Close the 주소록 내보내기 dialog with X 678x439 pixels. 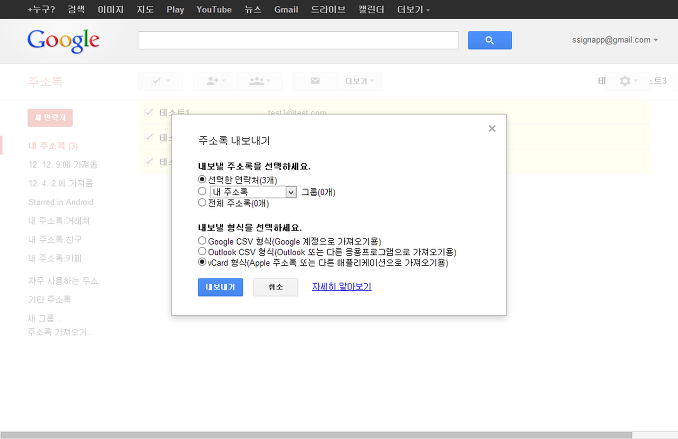tap(492, 128)
